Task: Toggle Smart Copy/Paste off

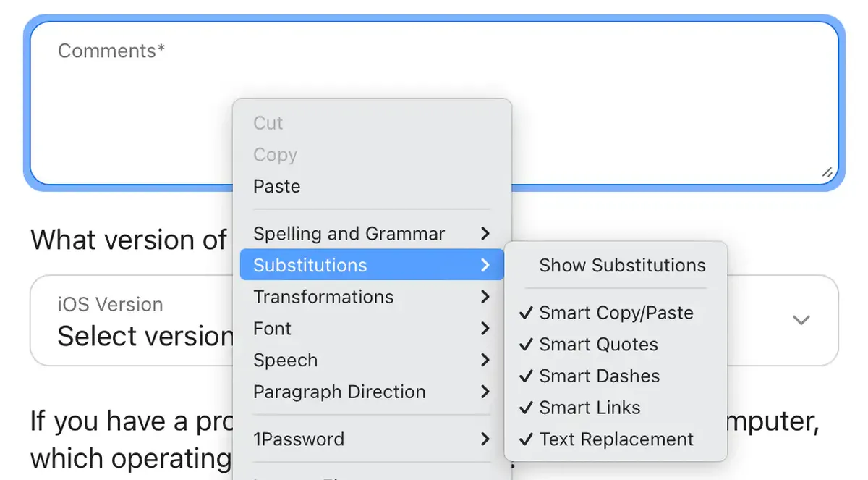Action: [x=616, y=313]
